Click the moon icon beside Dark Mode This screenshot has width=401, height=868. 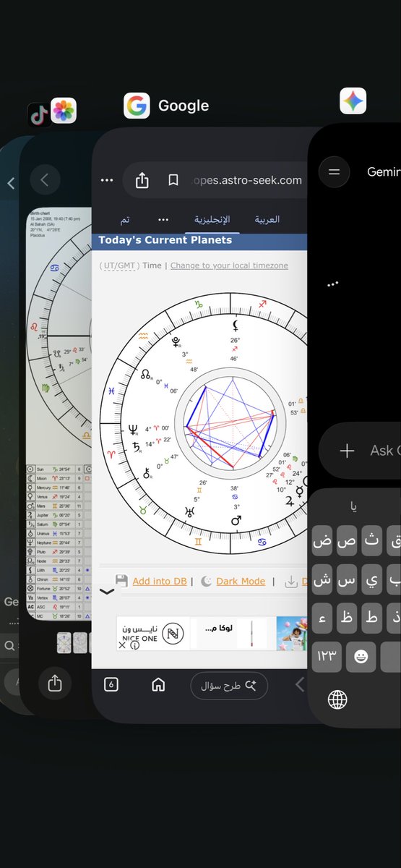pyautogui.click(x=207, y=581)
